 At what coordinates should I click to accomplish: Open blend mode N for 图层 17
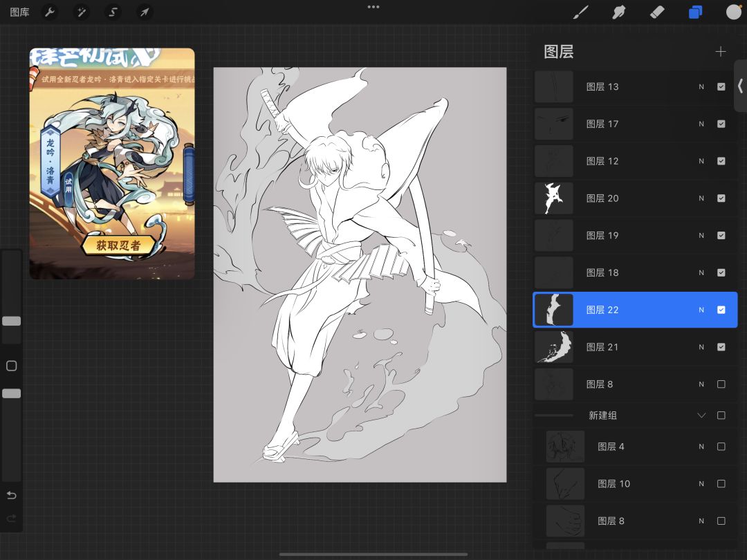click(701, 124)
